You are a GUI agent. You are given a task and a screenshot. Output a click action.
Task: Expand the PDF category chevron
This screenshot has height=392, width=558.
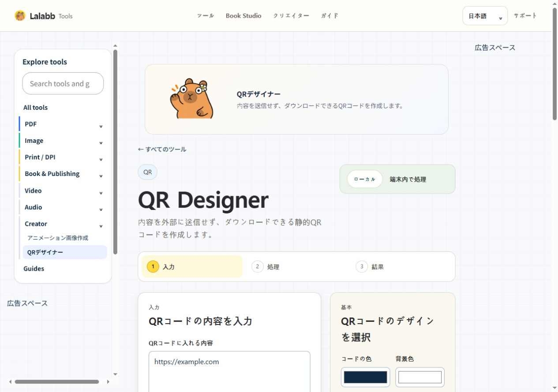(101, 126)
